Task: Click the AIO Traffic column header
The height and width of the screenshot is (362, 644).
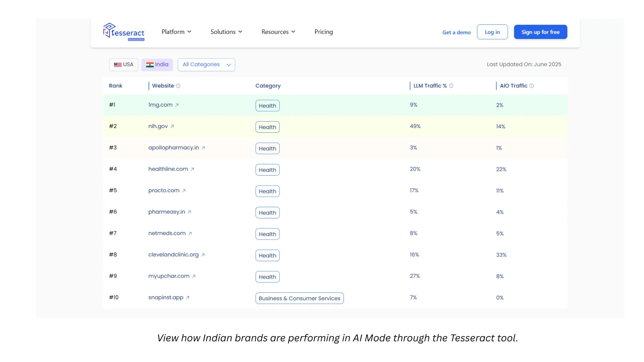Action: (x=513, y=86)
